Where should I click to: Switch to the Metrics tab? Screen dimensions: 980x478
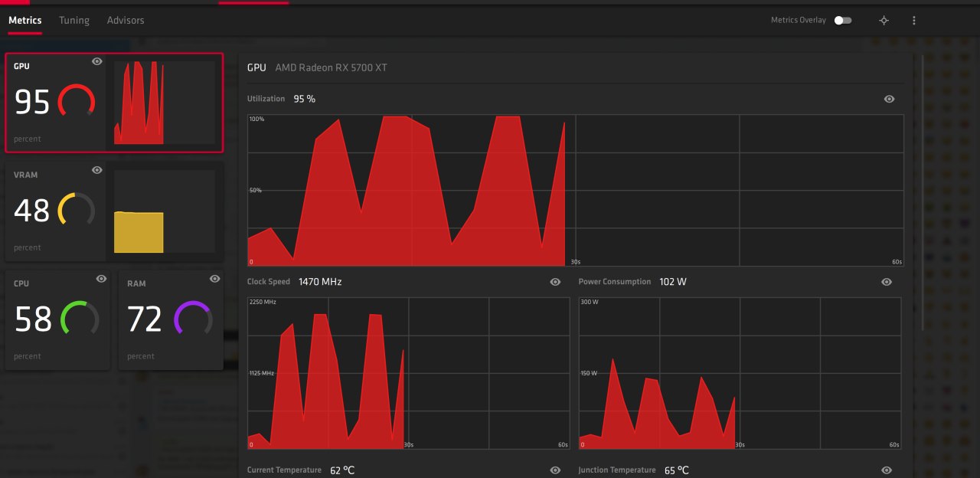pos(25,20)
